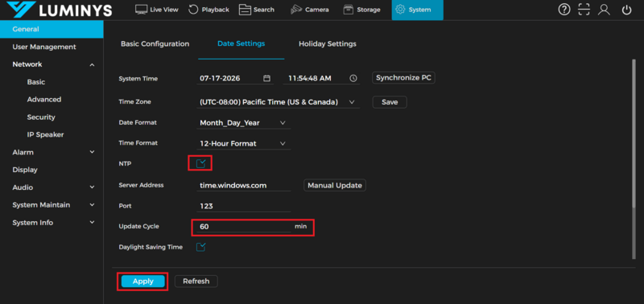Open Search in the top menu

tap(257, 10)
